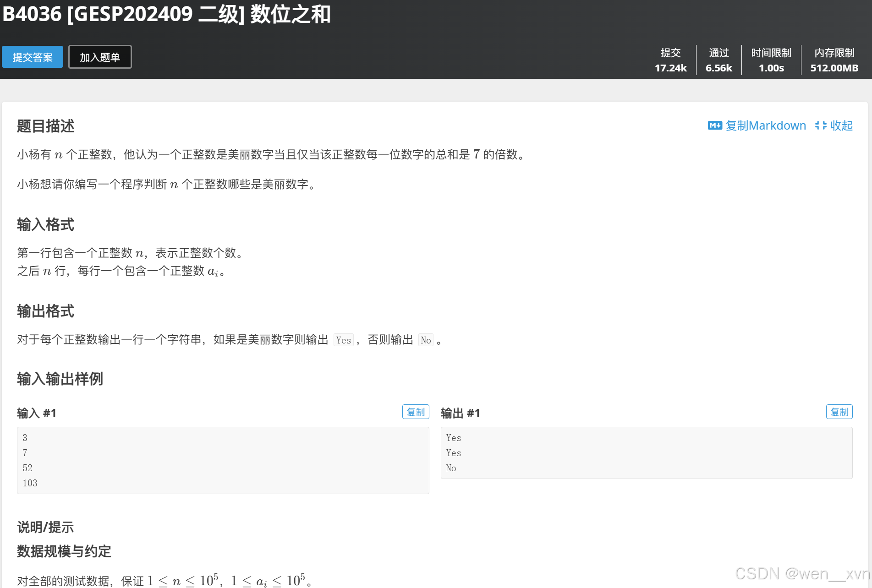Click the 提交答案 submit button

(x=32, y=57)
